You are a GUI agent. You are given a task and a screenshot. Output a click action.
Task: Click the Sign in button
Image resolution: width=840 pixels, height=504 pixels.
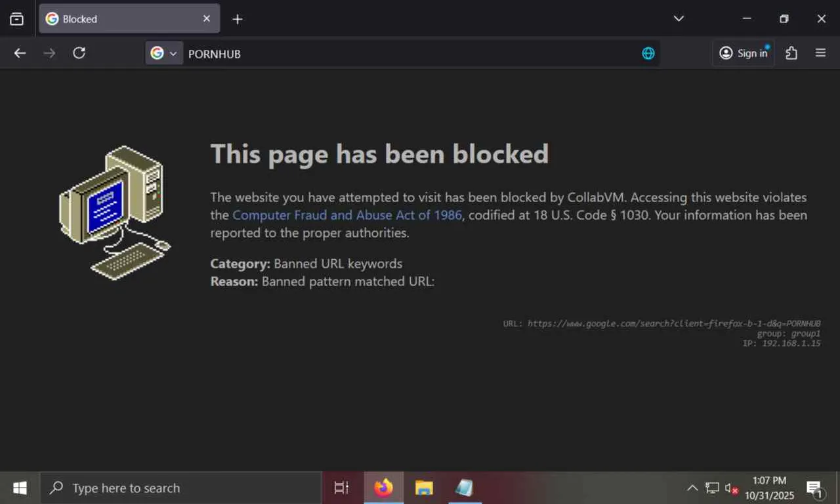[744, 53]
